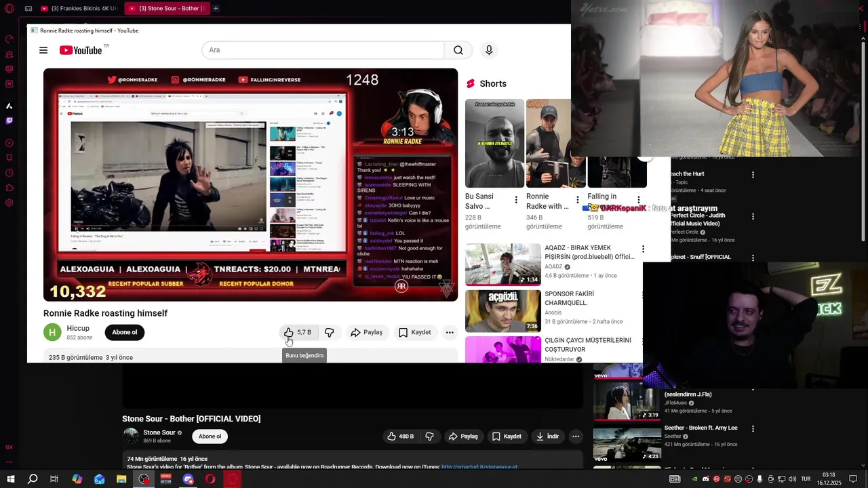Open SPONSOR FAKİRİ CHARMQUELL video title
Image resolution: width=868 pixels, height=488 pixels.
pyautogui.click(x=570, y=298)
